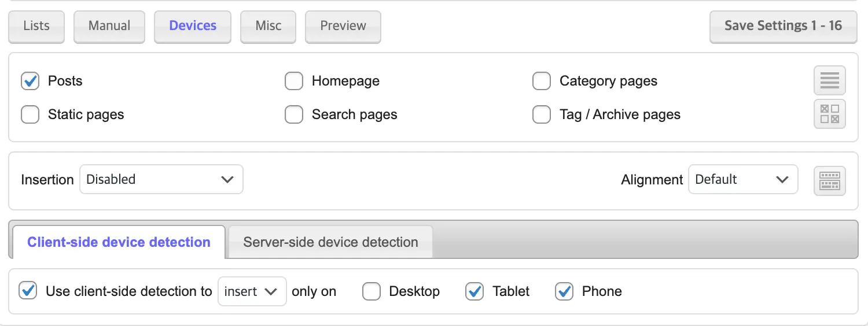The image size is (868, 326).
Task: Tick the Category pages checkbox
Action: (x=542, y=81)
